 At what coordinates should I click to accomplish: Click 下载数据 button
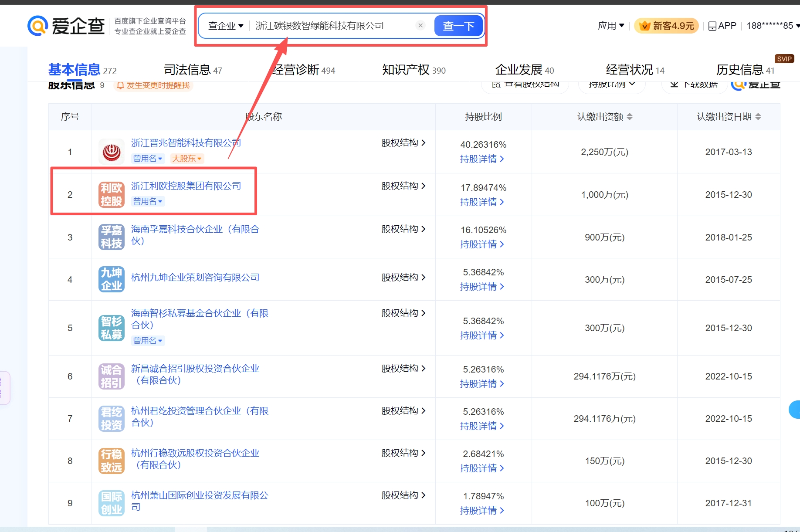tap(694, 84)
